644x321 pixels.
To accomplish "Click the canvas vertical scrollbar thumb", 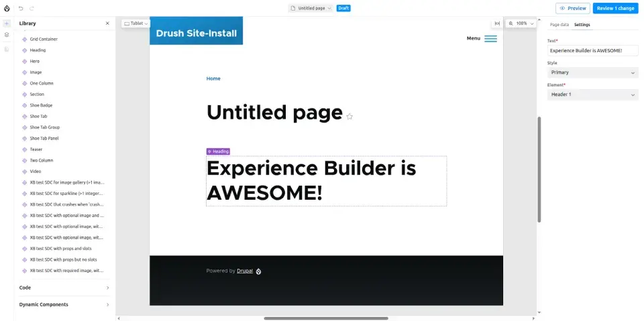I will click(539, 170).
